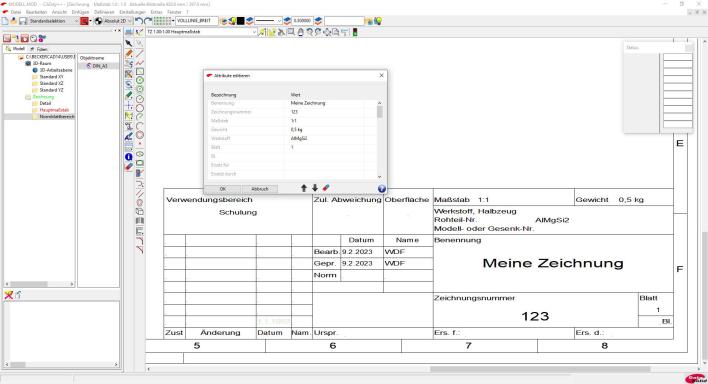
Task: Click the save diskette icon
Action: 23,21
